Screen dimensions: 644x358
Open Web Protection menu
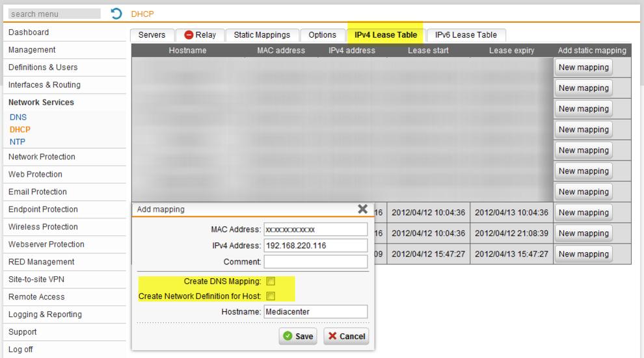[35, 174]
